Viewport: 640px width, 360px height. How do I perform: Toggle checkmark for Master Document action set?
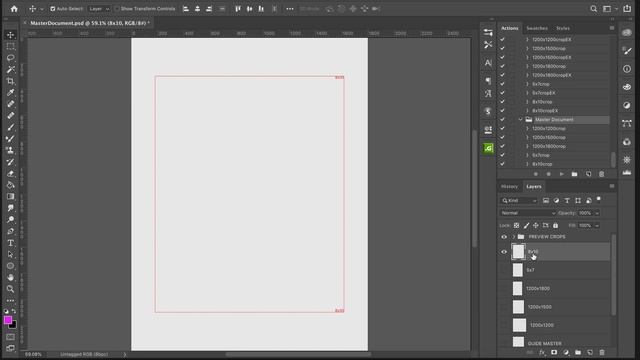click(x=502, y=120)
